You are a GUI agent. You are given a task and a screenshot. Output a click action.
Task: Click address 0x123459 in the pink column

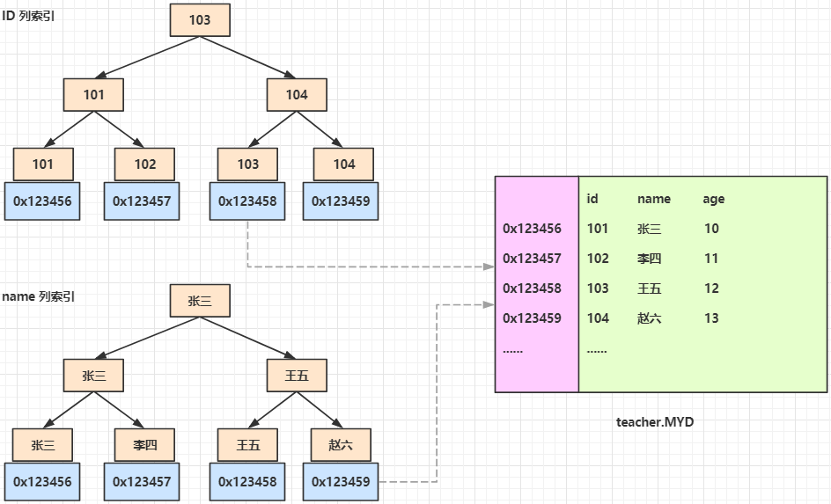pyautogui.click(x=532, y=318)
